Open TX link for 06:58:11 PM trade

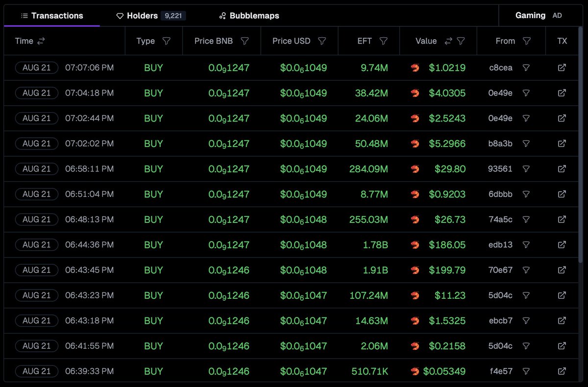562,169
